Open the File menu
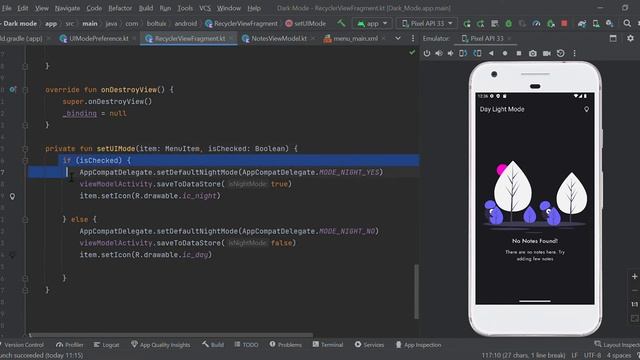The image size is (640, 360). pyautogui.click(x=6, y=8)
